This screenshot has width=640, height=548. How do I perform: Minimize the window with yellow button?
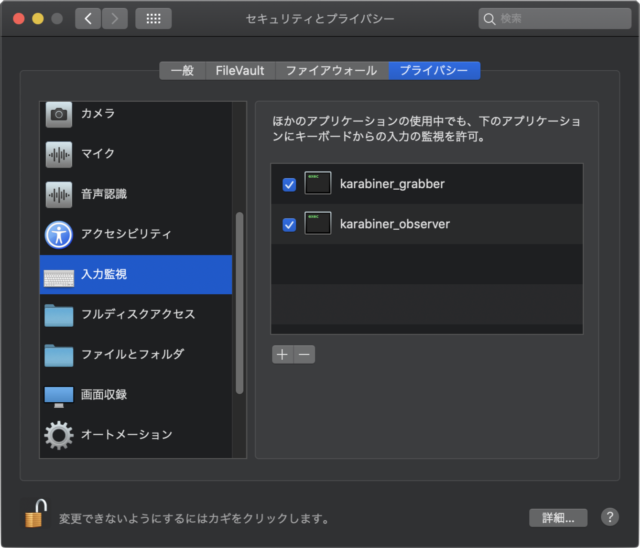(x=38, y=19)
